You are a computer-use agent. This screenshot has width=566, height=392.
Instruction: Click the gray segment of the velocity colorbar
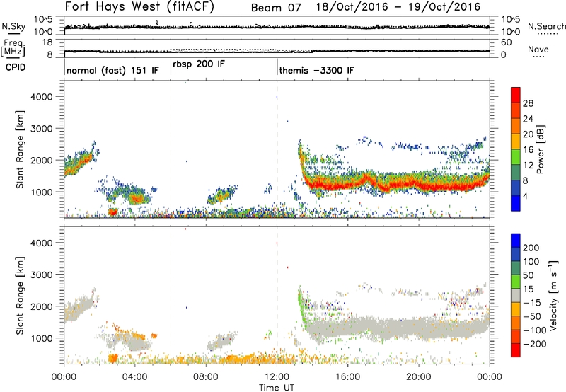point(516,296)
